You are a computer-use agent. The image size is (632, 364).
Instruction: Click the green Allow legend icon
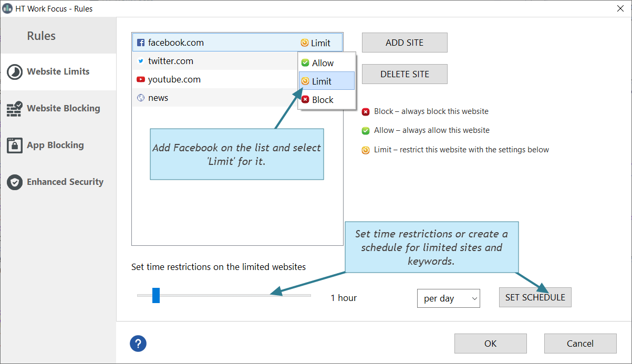366,130
